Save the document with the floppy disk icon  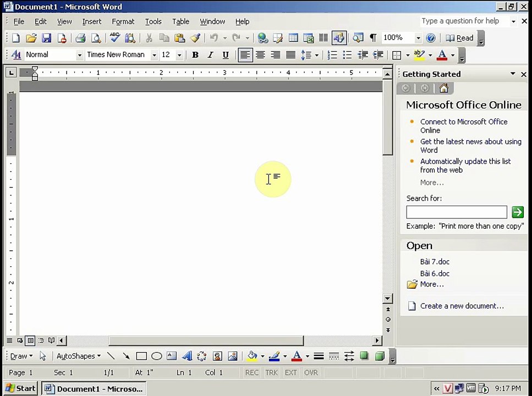point(46,38)
